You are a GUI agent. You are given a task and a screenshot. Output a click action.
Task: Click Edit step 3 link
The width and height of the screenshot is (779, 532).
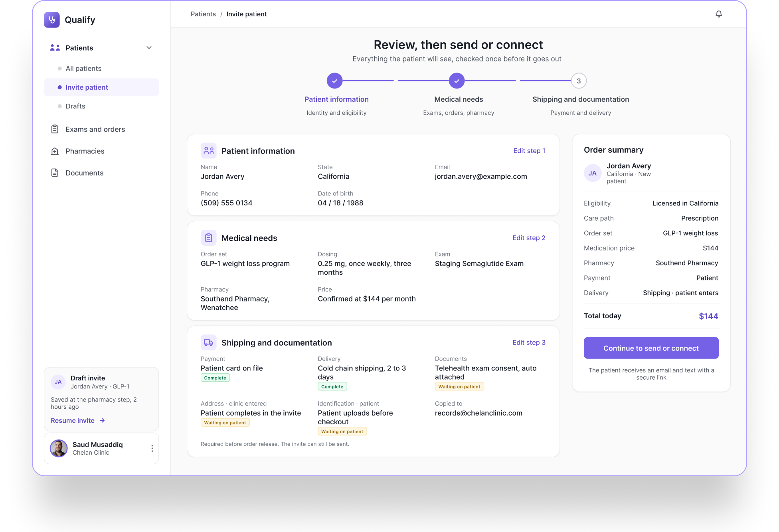click(529, 343)
